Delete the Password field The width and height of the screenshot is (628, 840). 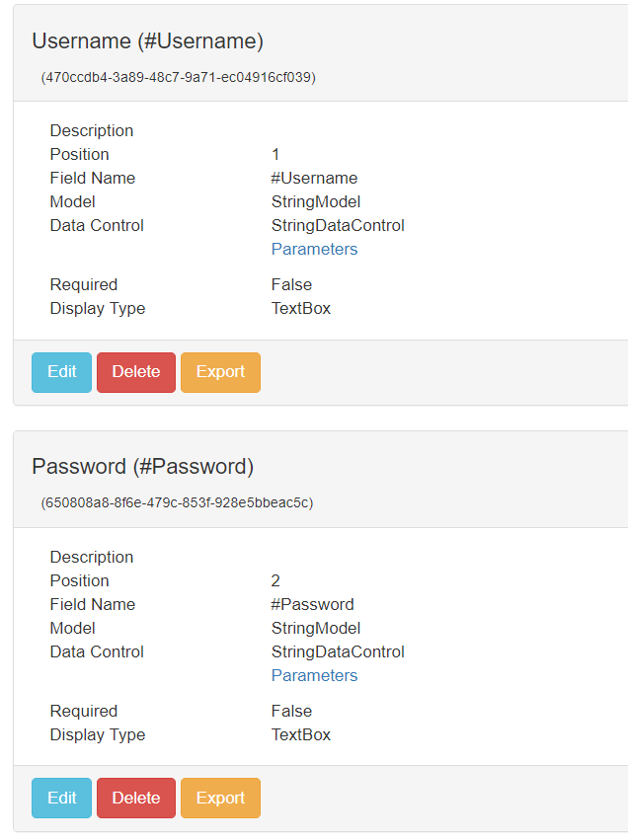coord(136,799)
